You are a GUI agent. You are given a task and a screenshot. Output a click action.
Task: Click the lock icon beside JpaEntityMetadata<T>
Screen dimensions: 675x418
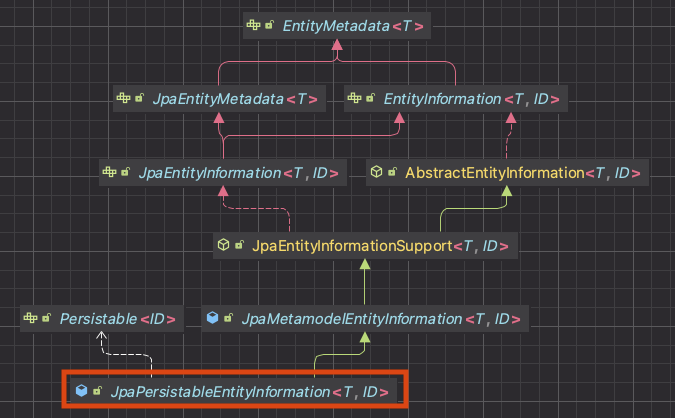pyautogui.click(x=139, y=98)
